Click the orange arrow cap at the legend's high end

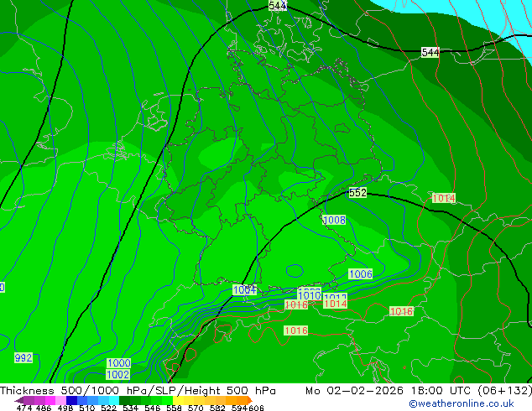click(x=250, y=400)
